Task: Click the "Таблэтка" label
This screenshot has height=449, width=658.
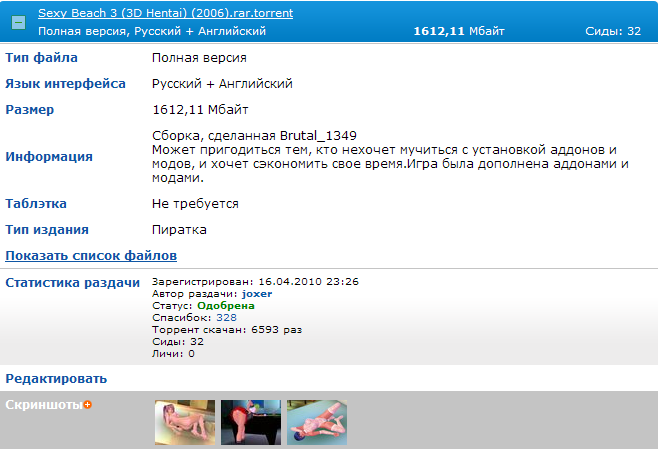Action: point(36,204)
